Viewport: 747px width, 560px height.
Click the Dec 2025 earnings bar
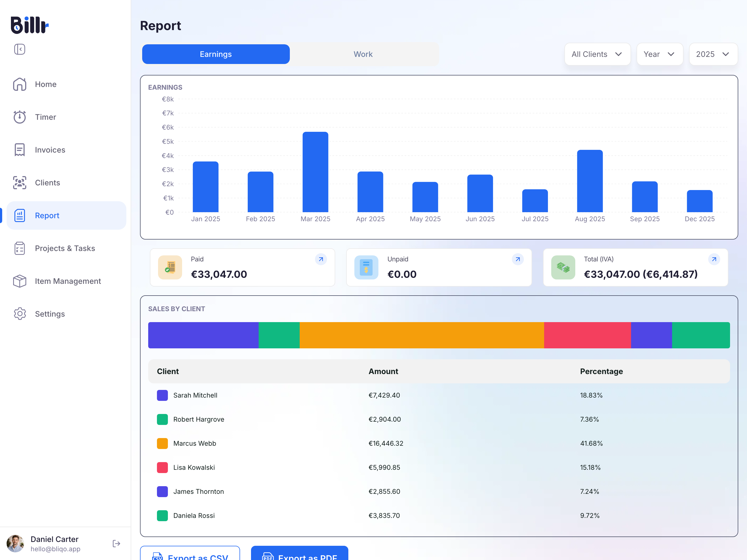pos(699,201)
